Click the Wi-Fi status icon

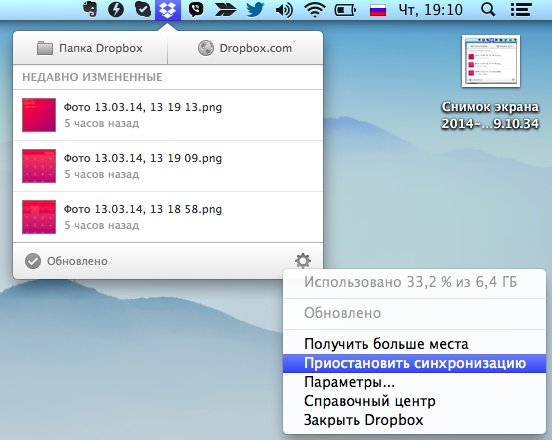click(314, 10)
